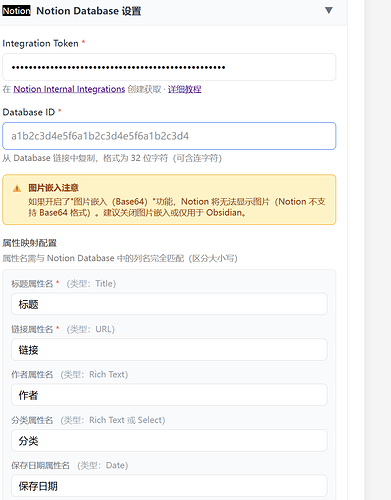Edit the 保存日期 date property field
Viewport: 391px width, 500px height.
point(169,486)
